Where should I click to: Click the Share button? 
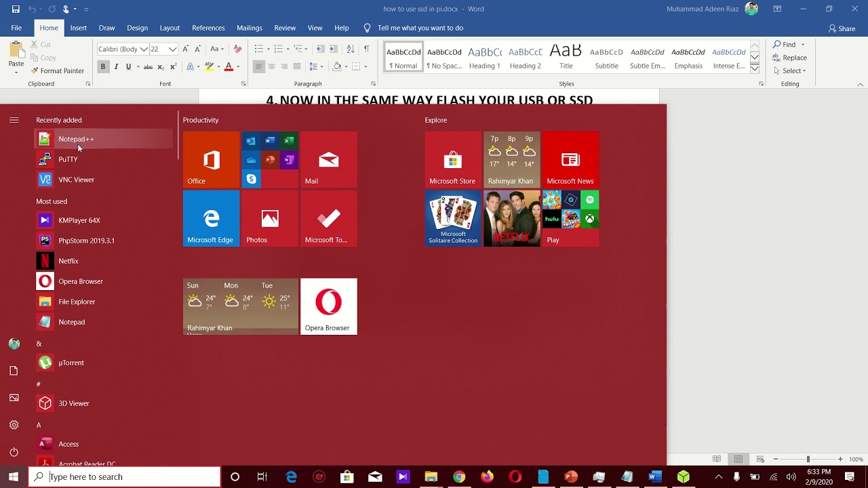(842, 28)
